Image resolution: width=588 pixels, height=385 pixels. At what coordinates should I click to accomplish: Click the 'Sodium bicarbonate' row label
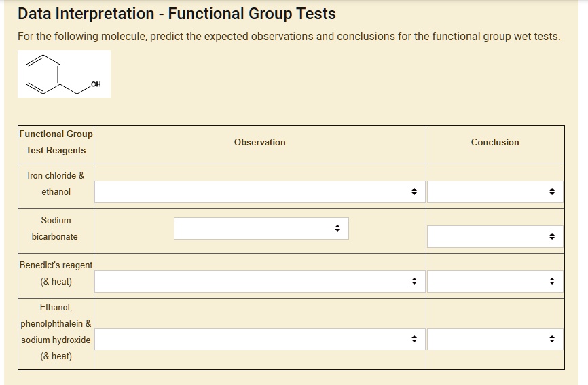pos(56,229)
